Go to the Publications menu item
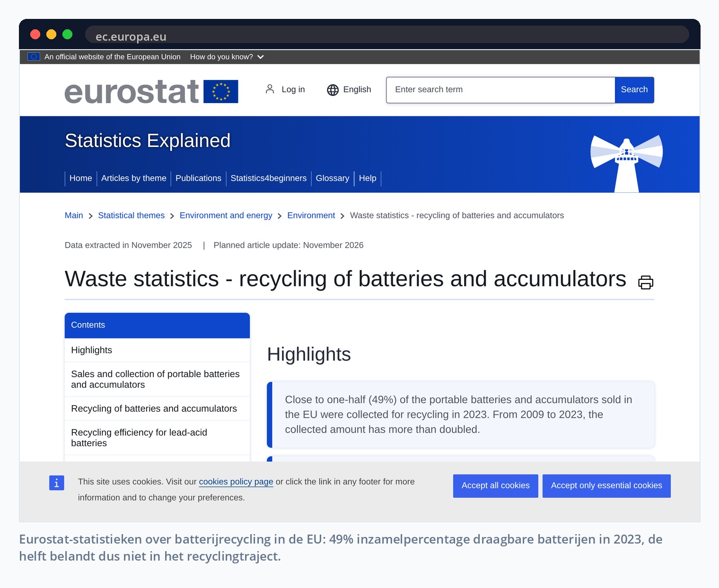Viewport: 719px width, 588px height. click(198, 178)
